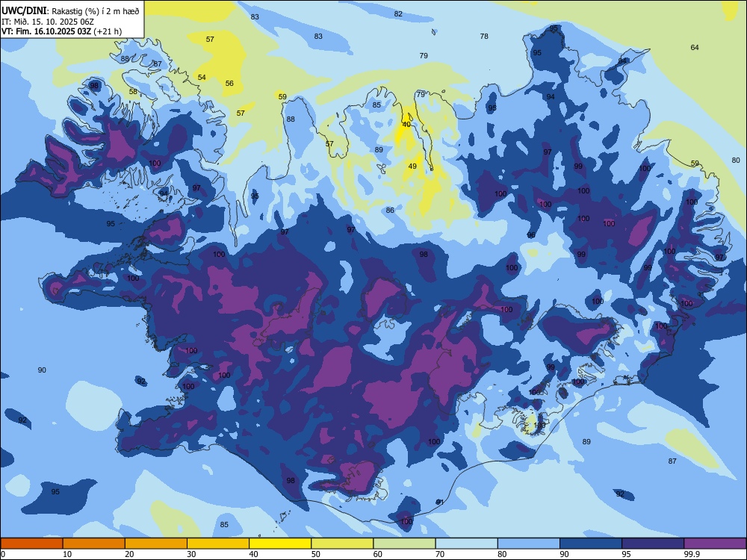Click the map value '78'
This screenshot has width=747, height=560.
point(484,36)
